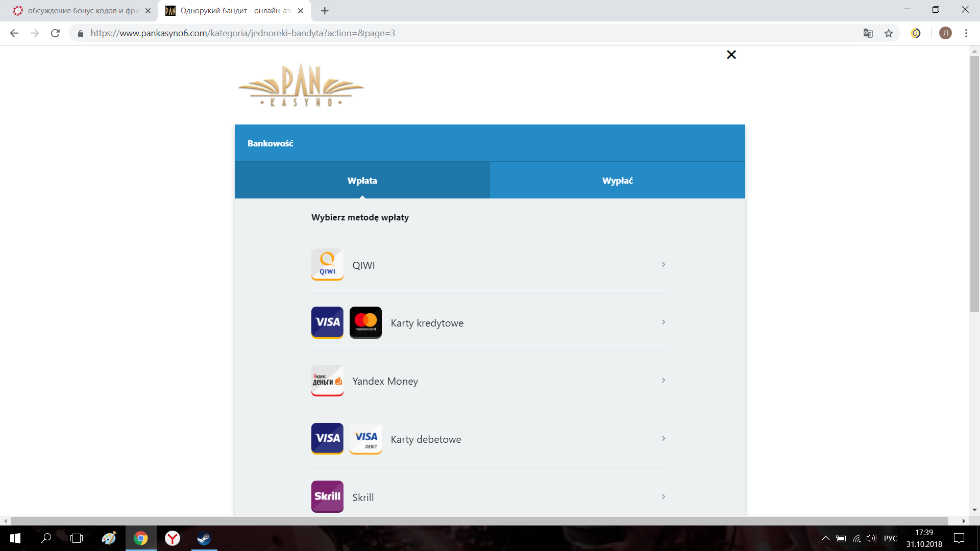Expand the Karty kredytowe chevron
Image resolution: width=980 pixels, height=551 pixels.
click(x=663, y=322)
